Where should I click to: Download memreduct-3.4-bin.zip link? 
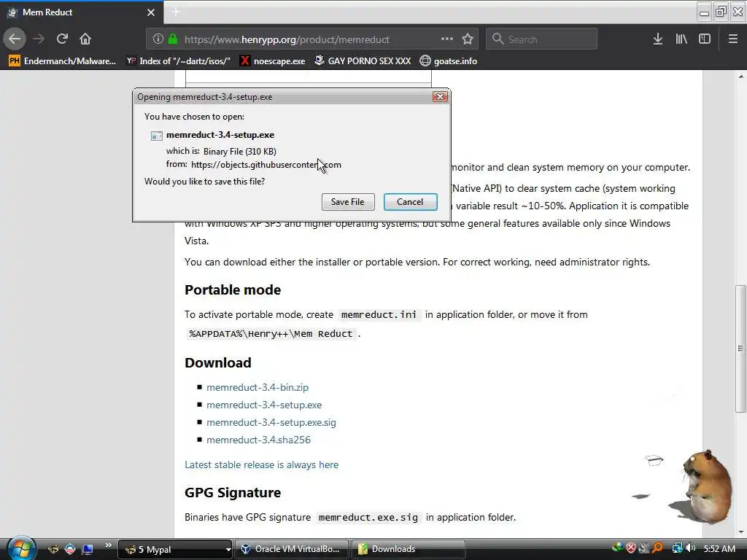(258, 388)
